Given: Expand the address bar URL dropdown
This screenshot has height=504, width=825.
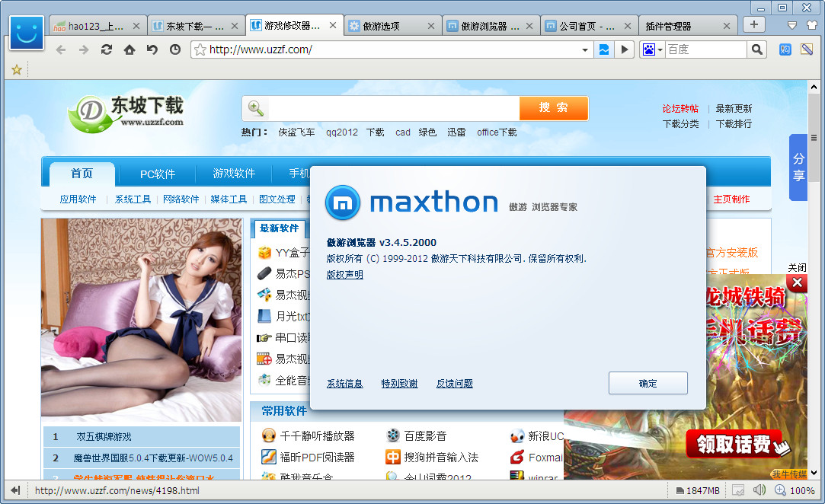Looking at the screenshot, I should coord(585,50).
